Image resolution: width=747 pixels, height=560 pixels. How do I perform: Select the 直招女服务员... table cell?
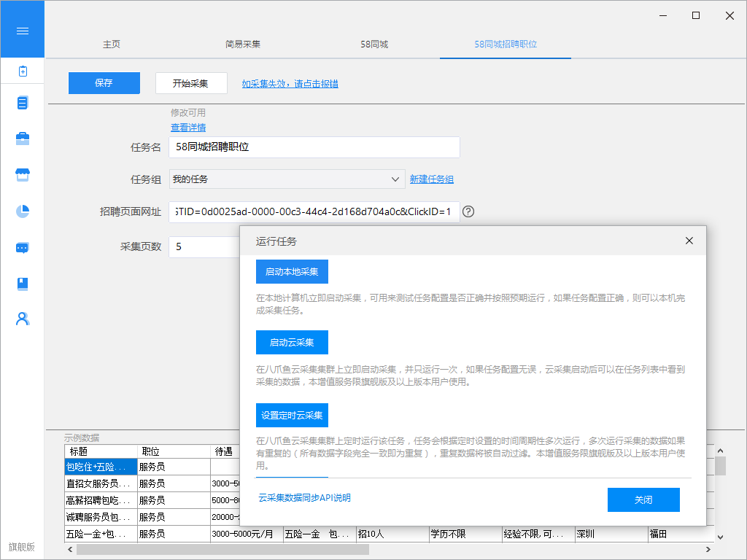[x=101, y=483]
